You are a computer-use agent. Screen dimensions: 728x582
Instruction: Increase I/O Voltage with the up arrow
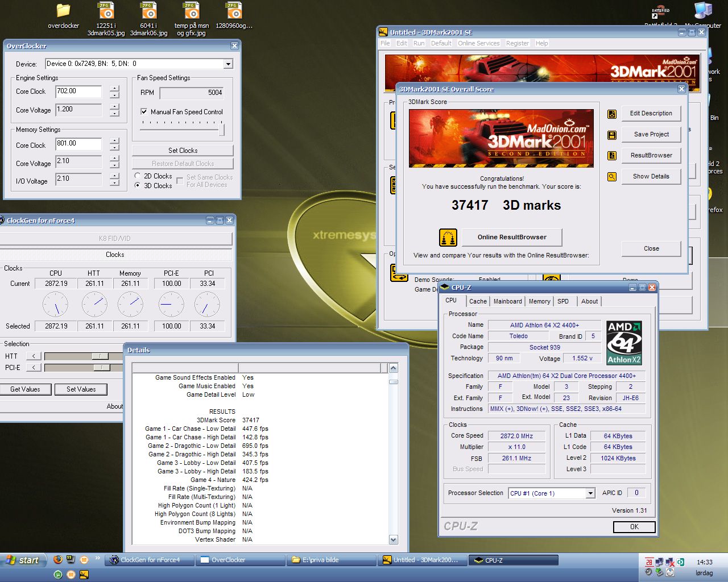(x=115, y=176)
